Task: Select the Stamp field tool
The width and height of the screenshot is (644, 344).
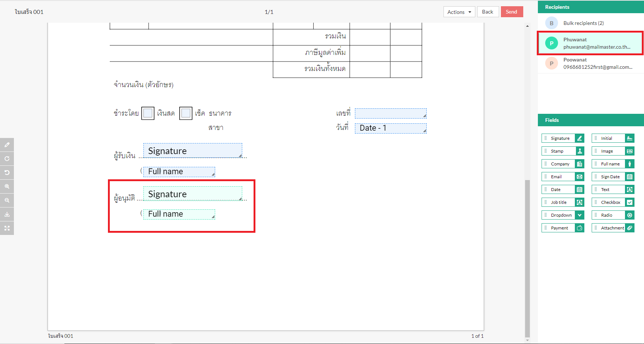Action: [x=563, y=151]
